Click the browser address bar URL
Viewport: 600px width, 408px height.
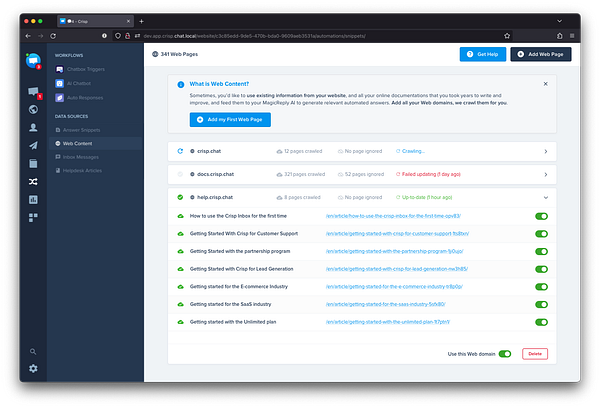click(254, 36)
